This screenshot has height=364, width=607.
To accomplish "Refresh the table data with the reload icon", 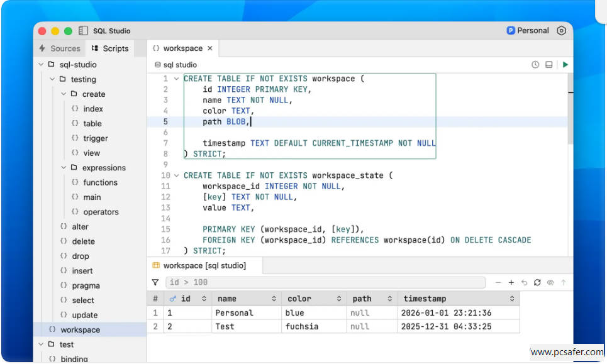I will [x=537, y=283].
